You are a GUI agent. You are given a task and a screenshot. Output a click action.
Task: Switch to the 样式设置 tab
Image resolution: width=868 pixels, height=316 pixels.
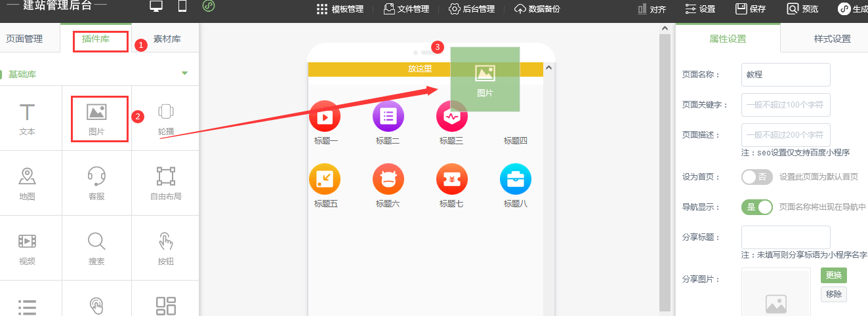click(x=832, y=39)
